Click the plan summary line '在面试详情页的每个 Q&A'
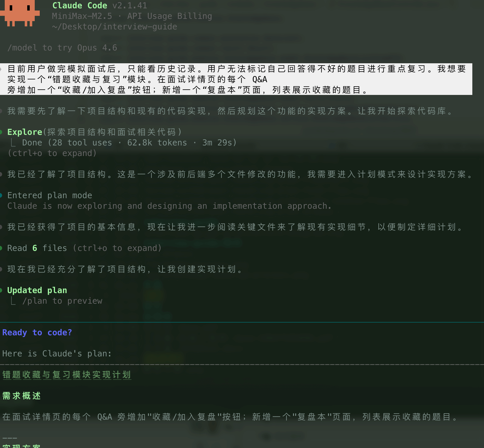 [x=230, y=417]
